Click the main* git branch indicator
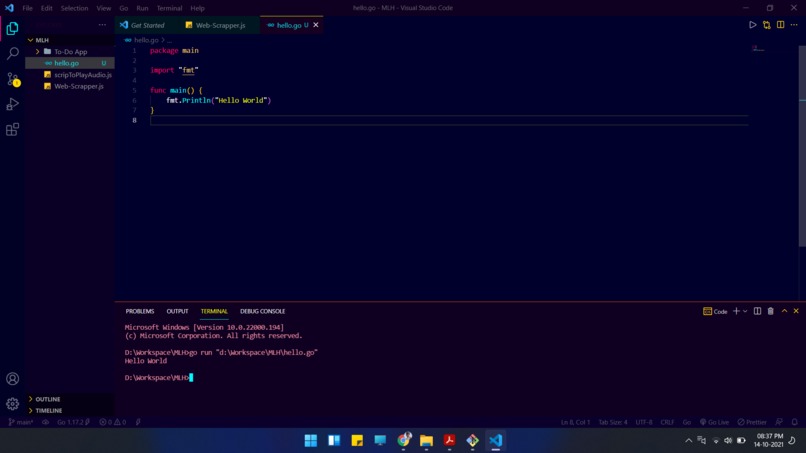The image size is (806, 453). (x=21, y=422)
